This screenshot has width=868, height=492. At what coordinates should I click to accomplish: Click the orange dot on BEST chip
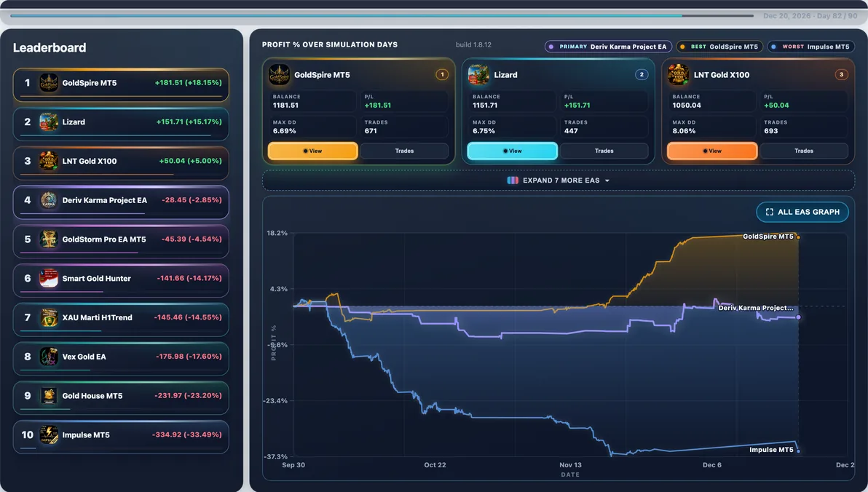click(x=682, y=47)
